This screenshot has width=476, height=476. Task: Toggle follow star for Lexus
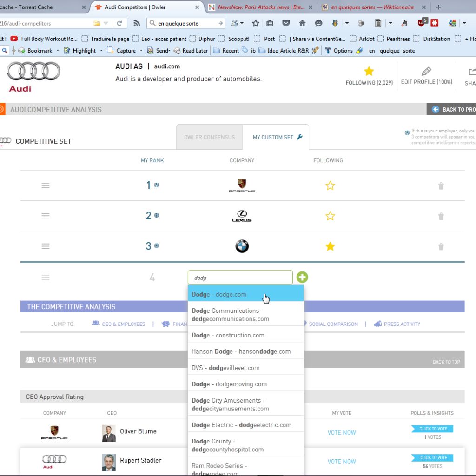click(331, 216)
